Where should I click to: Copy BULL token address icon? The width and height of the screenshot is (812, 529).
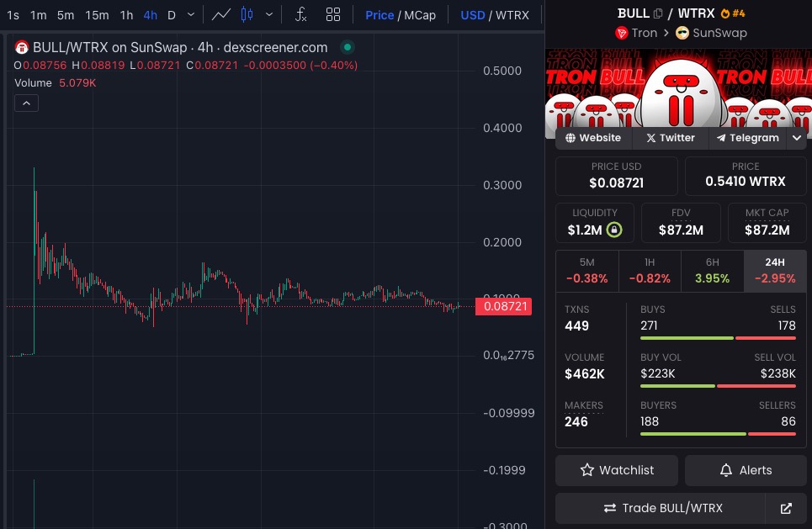pos(658,13)
